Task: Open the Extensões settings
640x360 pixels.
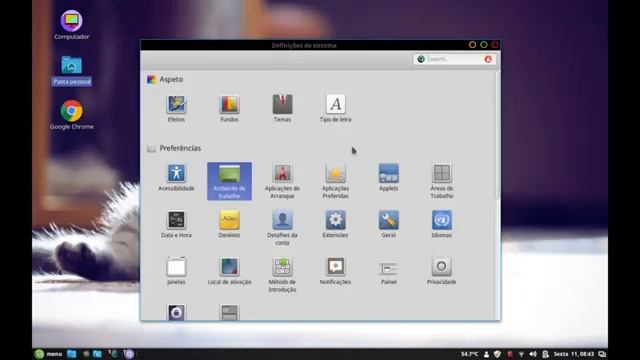Action: tap(336, 224)
